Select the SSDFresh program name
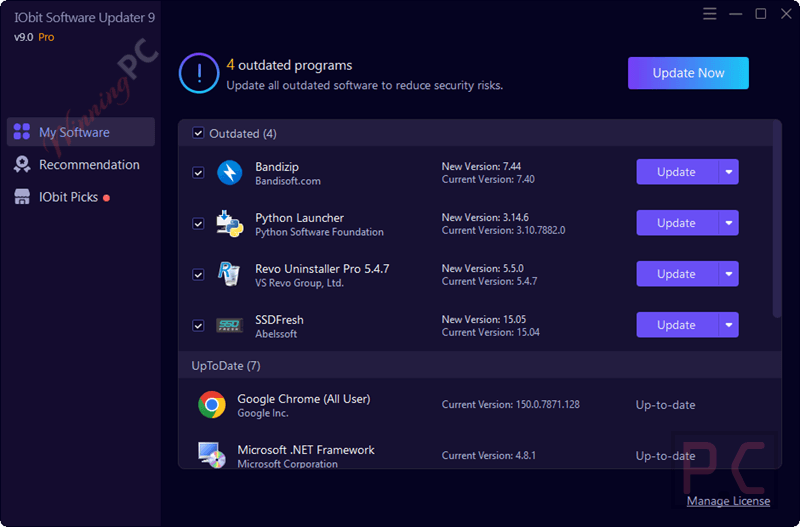800x527 pixels. tap(279, 320)
